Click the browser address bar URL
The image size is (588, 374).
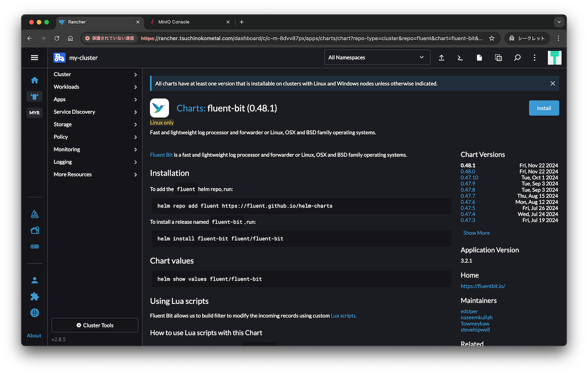[312, 38]
